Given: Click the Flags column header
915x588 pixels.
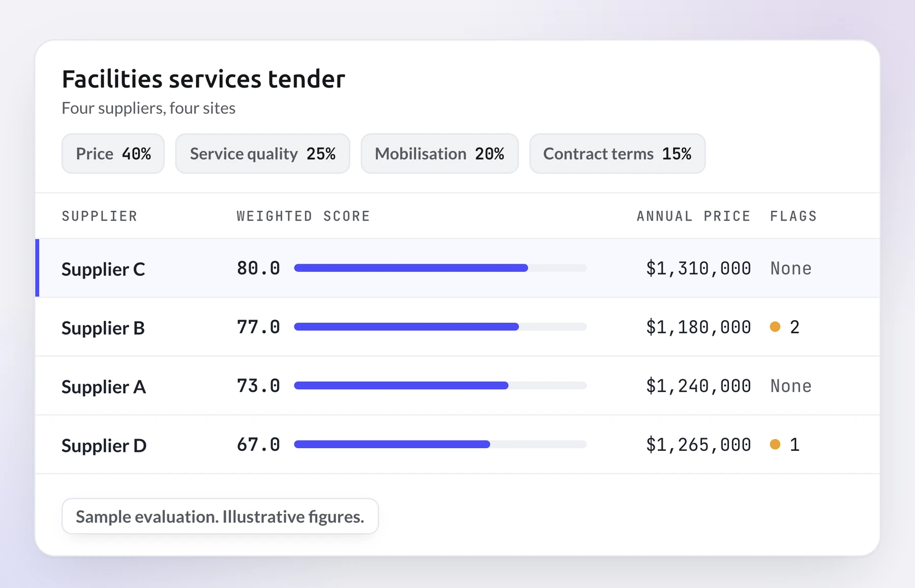Looking at the screenshot, I should click(794, 216).
